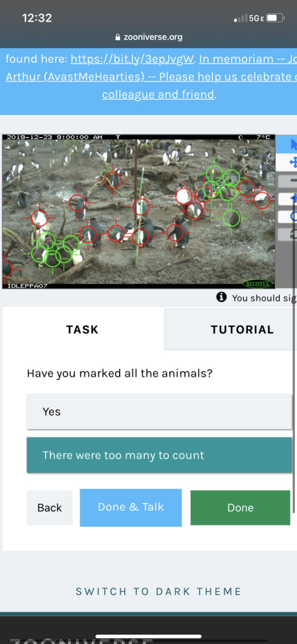The width and height of the screenshot is (297, 644).
Task: Click the lock icon next to zooniverse.org
Action: pyautogui.click(x=118, y=37)
